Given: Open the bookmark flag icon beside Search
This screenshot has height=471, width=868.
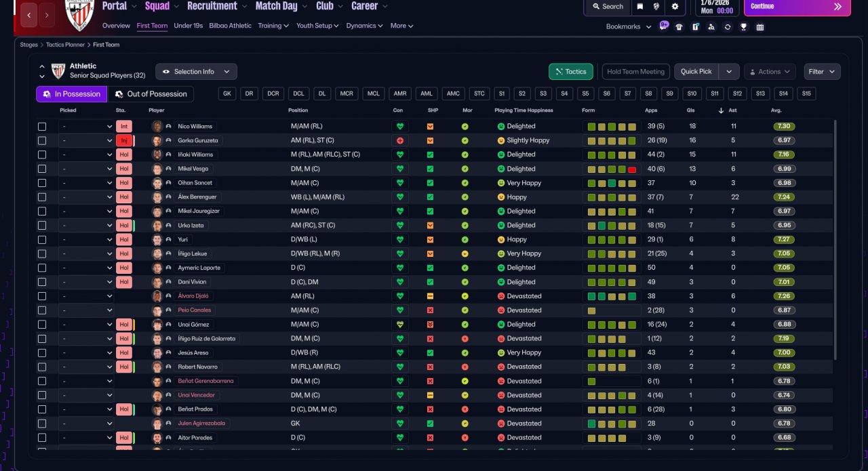Looking at the screenshot, I should click(640, 6).
